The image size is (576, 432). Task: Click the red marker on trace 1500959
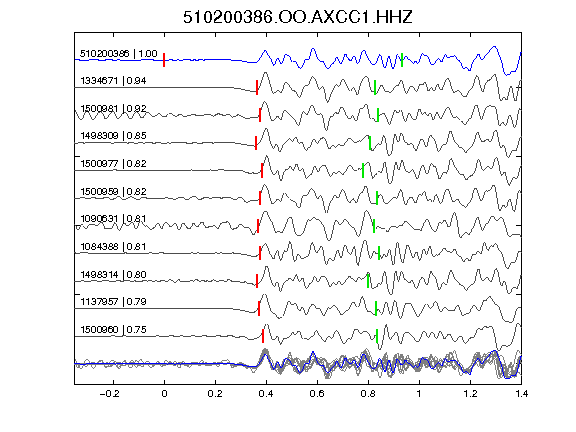tap(260, 198)
